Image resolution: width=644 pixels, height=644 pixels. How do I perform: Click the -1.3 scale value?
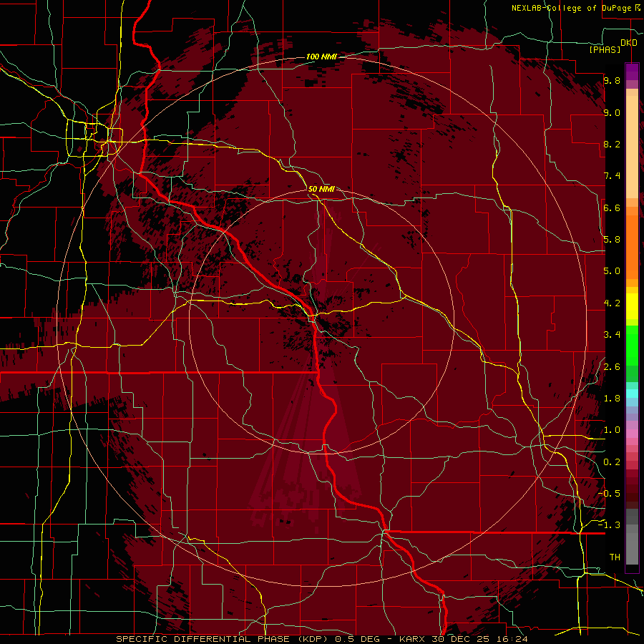(x=609, y=525)
